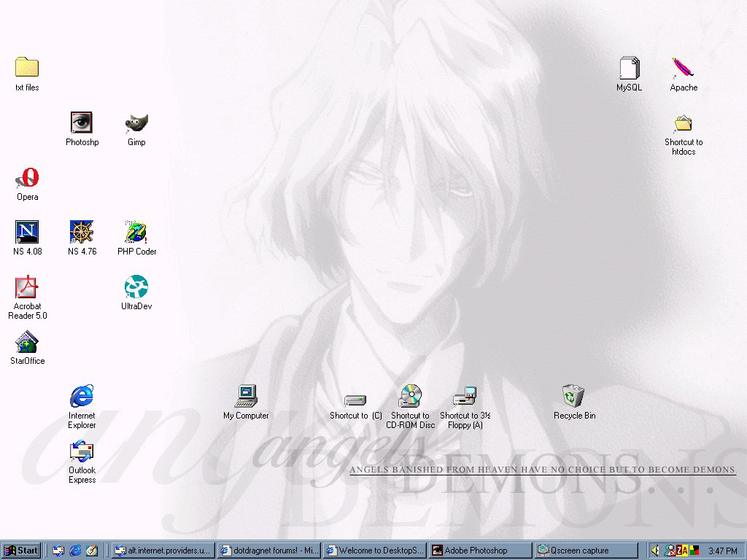Select the NS 4.76 Netscape icon
Viewport: 747px width, 560px height.
(x=82, y=233)
